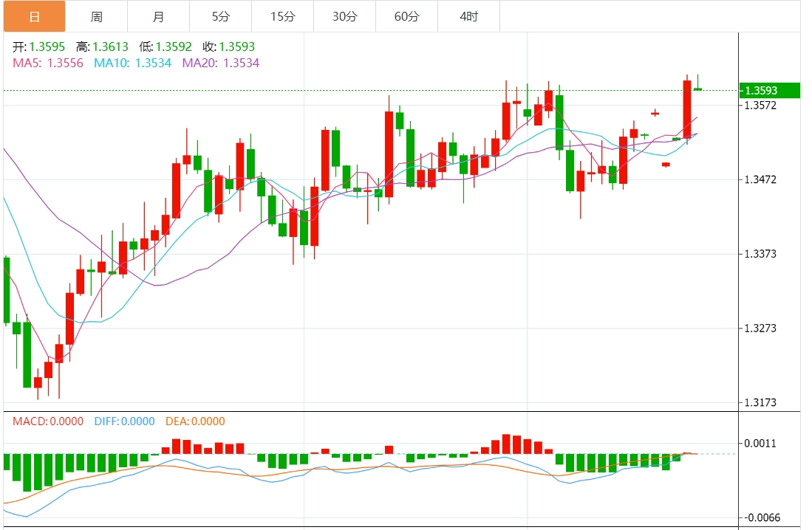This screenshot has width=812, height=530.
Task: Open the 60分 timeframe tab
Action: click(x=408, y=16)
